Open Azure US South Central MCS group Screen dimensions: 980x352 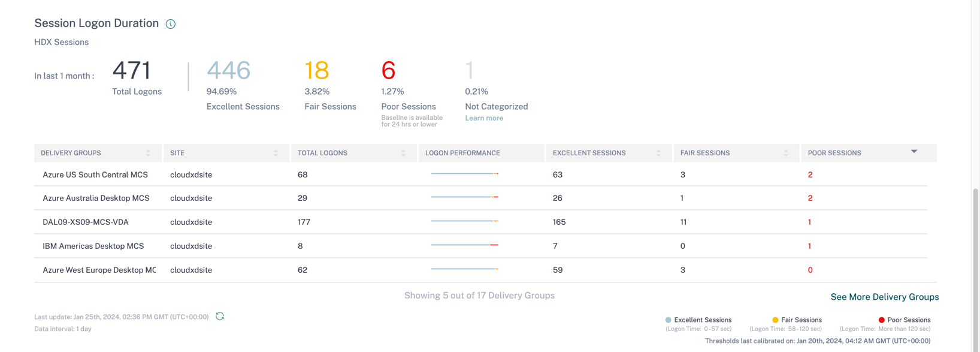tap(95, 175)
